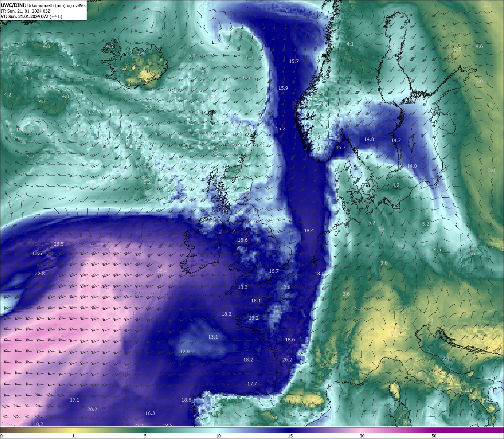Click the 26.4 value on the map
Viewport: 504px width, 439px height.
(162, 271)
